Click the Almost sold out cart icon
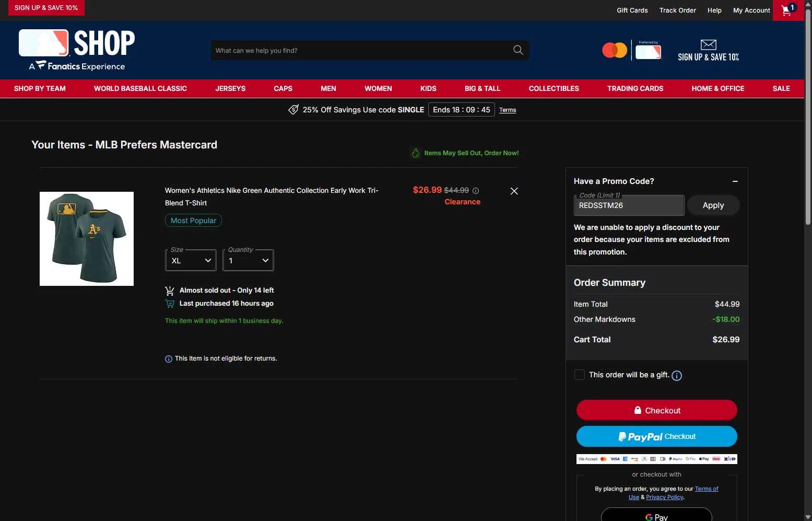 (x=170, y=291)
